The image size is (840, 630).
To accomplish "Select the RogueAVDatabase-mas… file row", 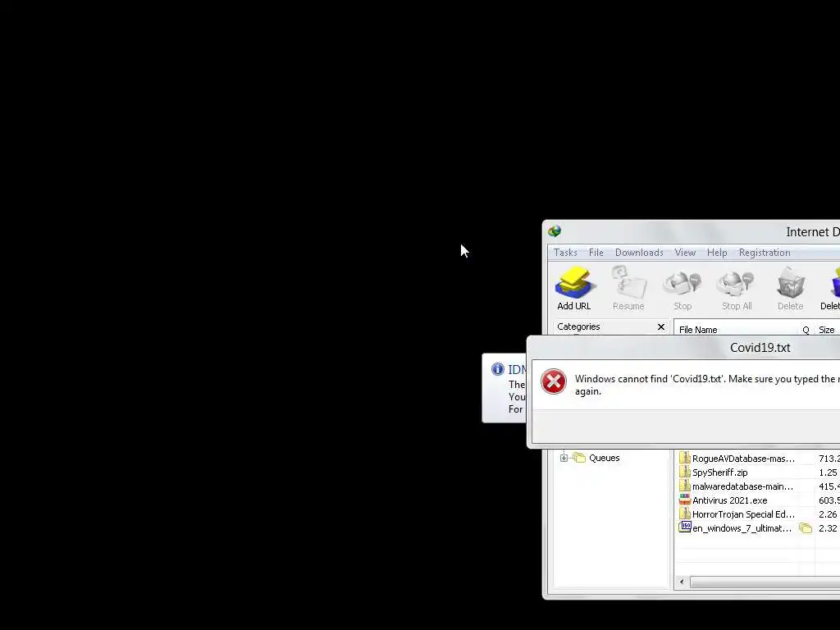I will point(757,459).
